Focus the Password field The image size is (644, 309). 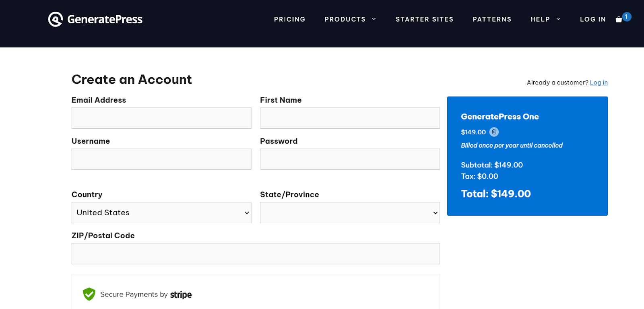[x=350, y=159]
